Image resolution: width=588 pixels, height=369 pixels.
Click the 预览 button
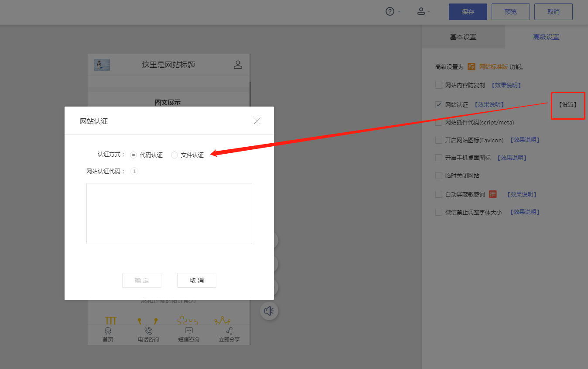(x=511, y=12)
